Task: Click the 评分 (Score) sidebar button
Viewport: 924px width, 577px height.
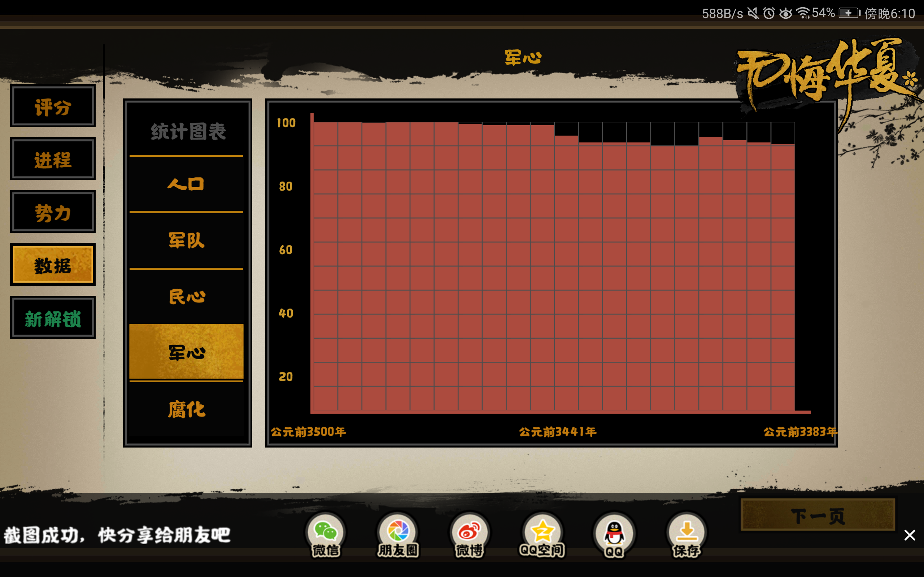Action: (x=53, y=106)
